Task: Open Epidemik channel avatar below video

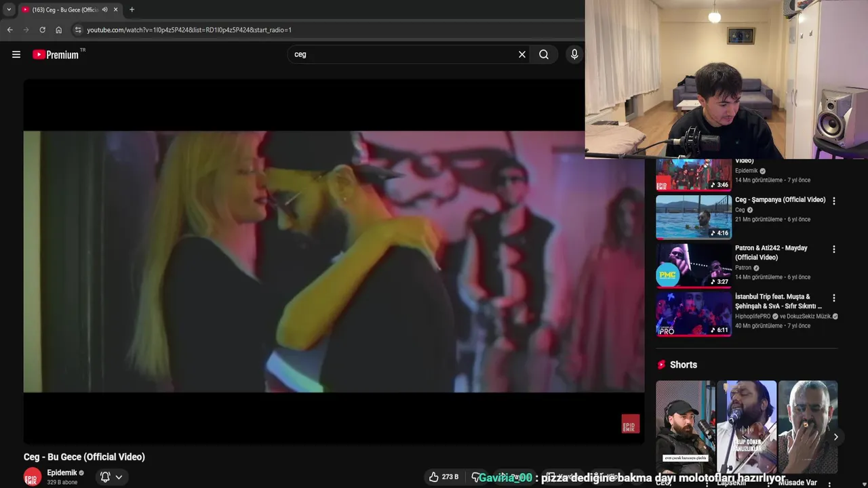Action: [33, 476]
